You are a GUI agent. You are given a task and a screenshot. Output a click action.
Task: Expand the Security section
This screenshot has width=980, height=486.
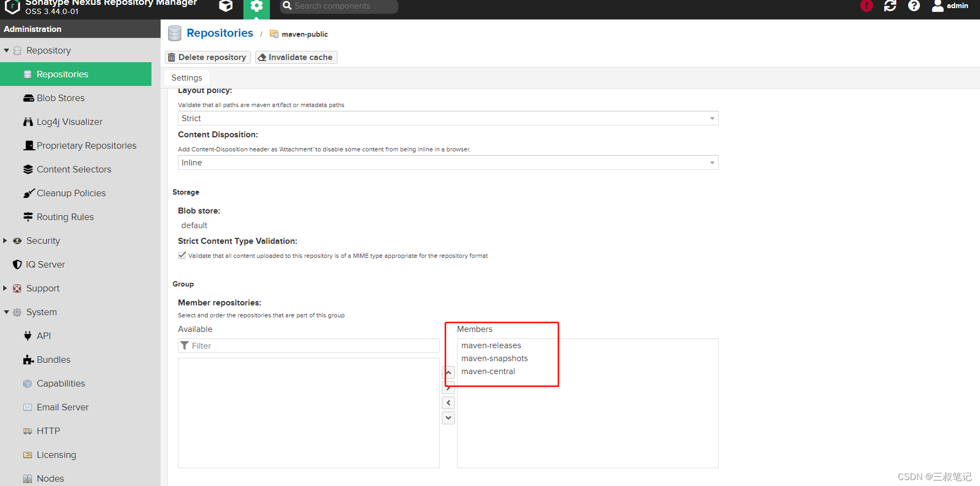pos(5,241)
